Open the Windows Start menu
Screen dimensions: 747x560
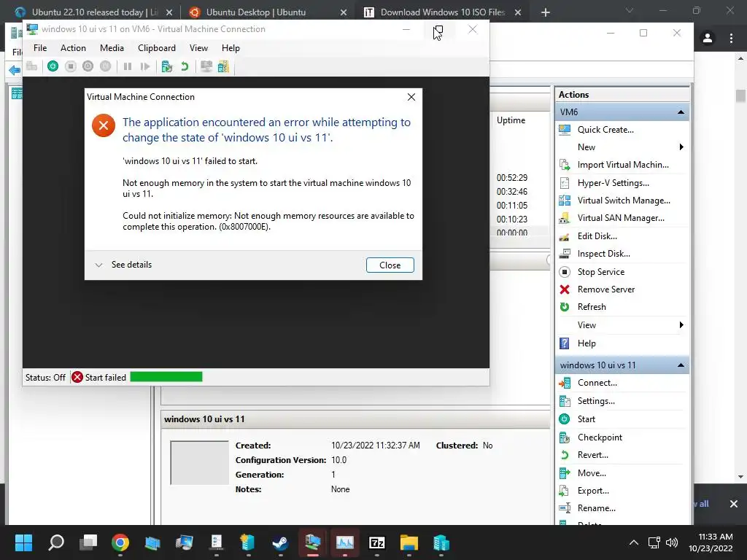point(23,542)
